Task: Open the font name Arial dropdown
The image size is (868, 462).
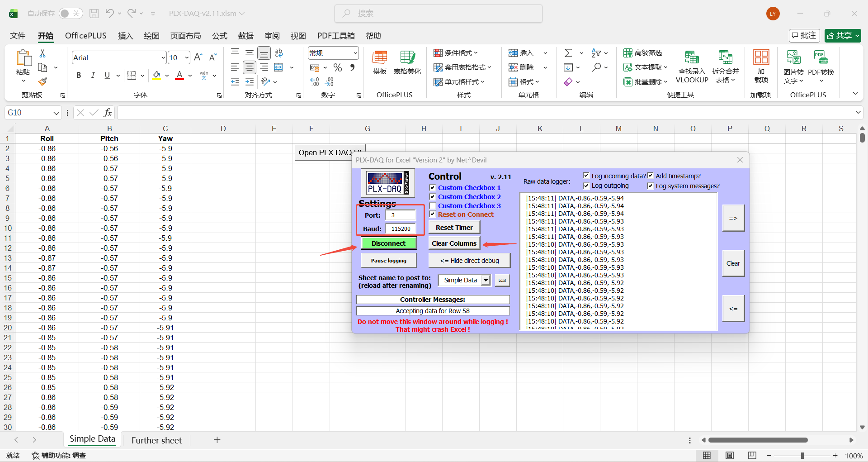Action: click(x=163, y=57)
